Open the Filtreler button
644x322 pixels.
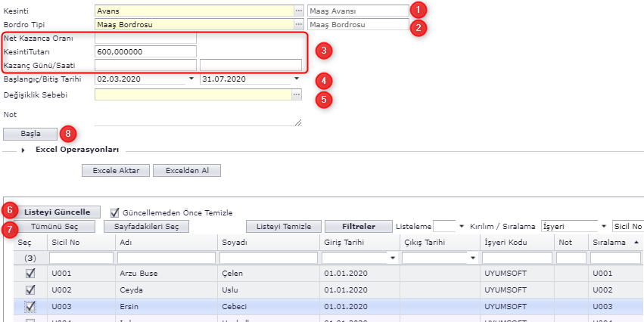[x=358, y=226]
